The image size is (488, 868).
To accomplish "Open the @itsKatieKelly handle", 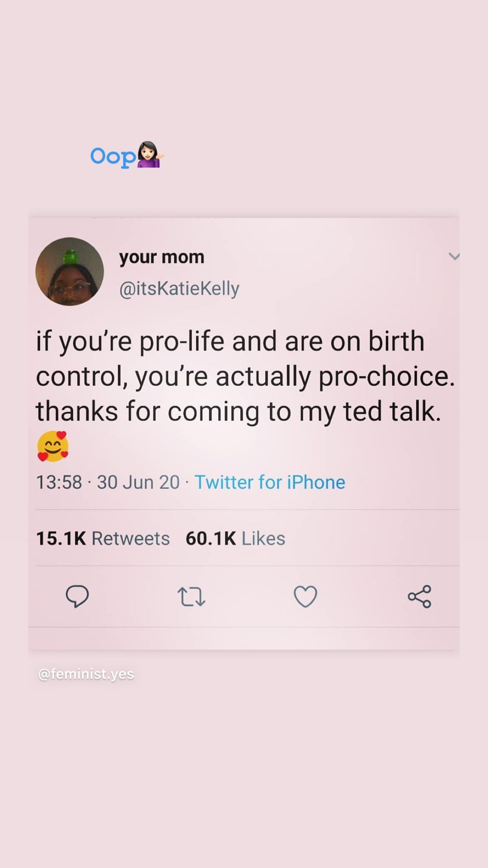I will pyautogui.click(x=179, y=288).
